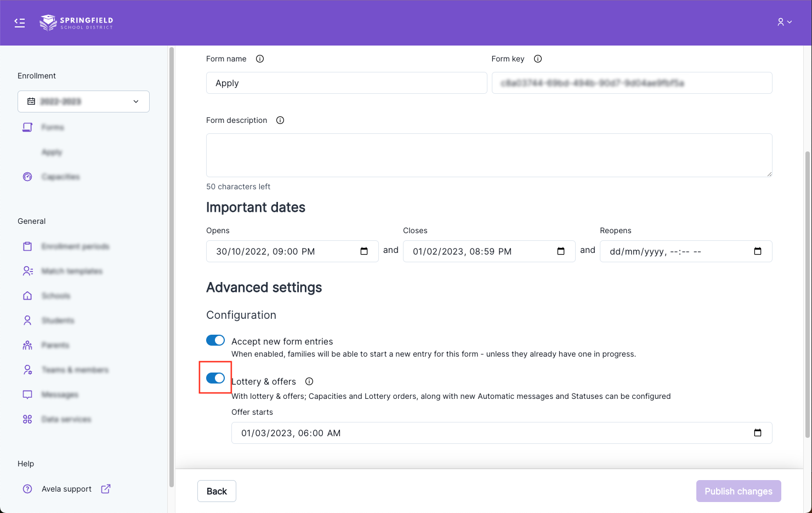The height and width of the screenshot is (513, 812).
Task: Open the calendar picker in the Opens field
Action: coord(364,251)
